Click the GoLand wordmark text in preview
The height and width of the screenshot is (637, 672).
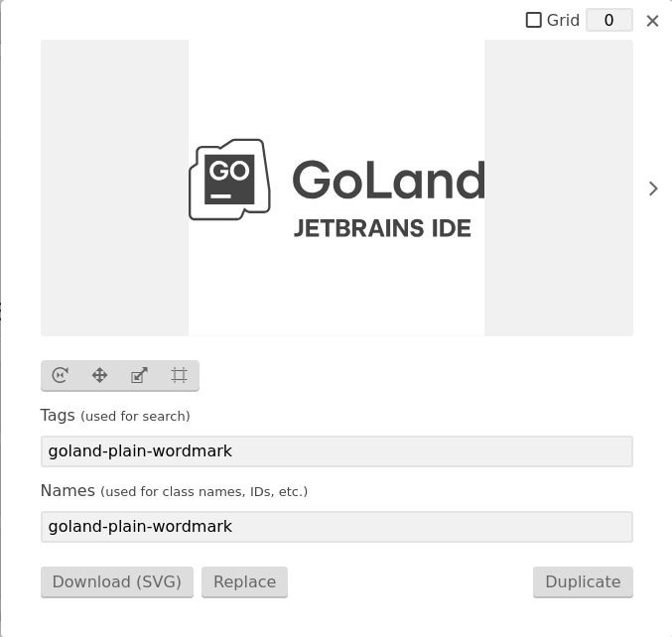[x=389, y=180]
